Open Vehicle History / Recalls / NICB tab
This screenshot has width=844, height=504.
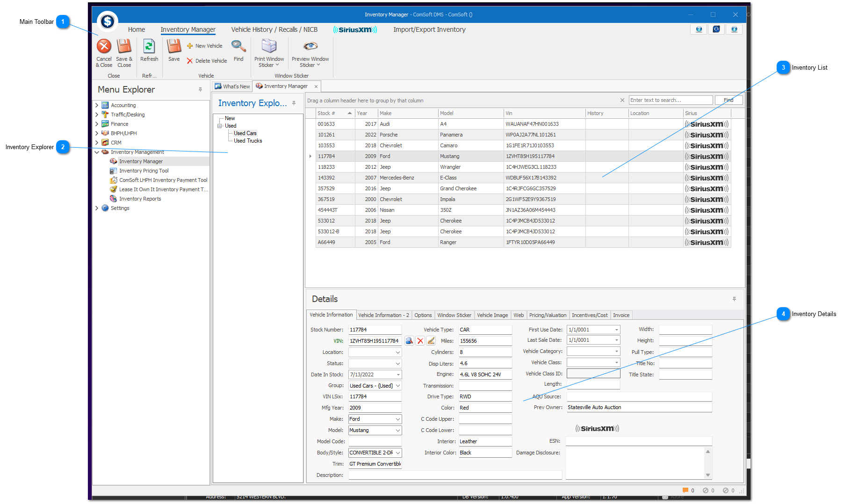click(x=274, y=29)
